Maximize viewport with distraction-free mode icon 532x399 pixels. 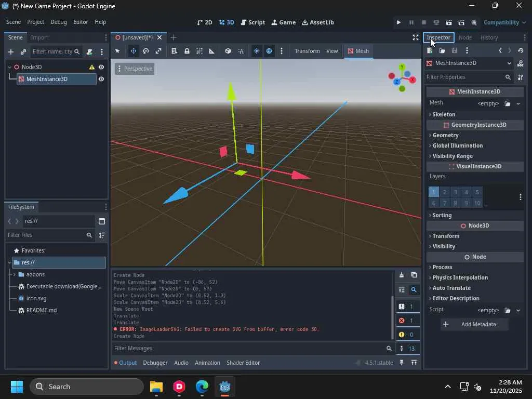coord(415,37)
